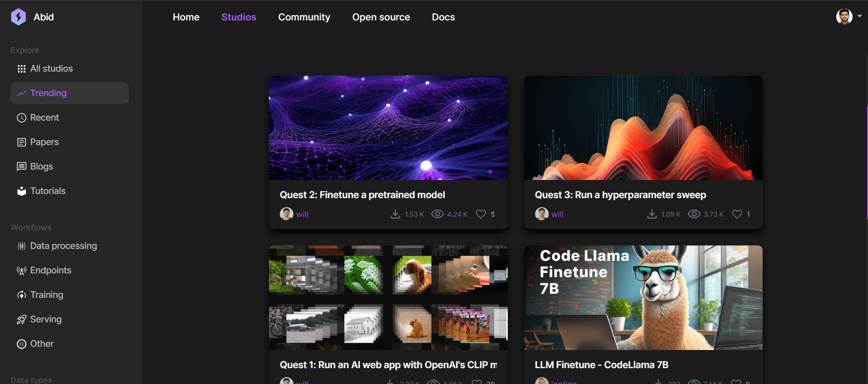The height and width of the screenshot is (384, 868).
Task: Go to the Home tab
Action: [186, 17]
